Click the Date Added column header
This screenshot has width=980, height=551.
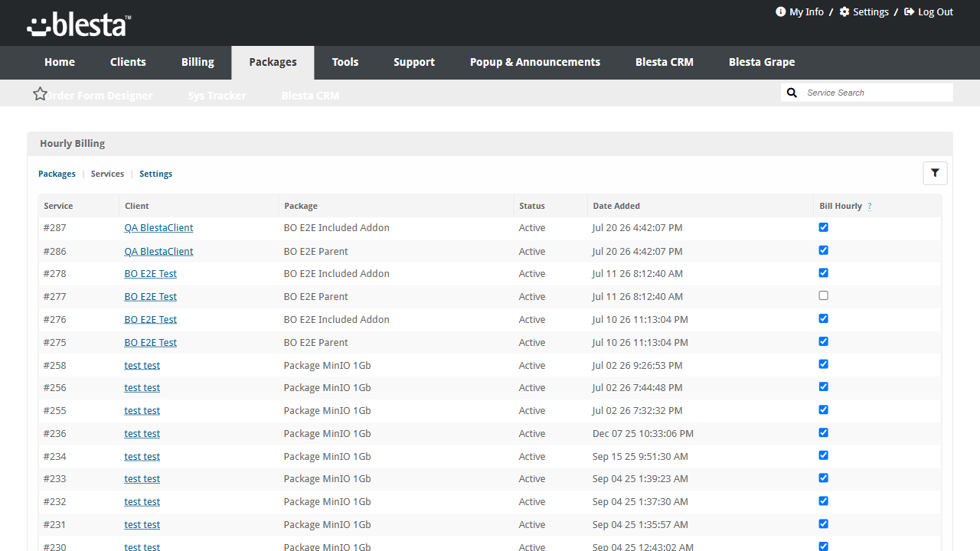pos(616,206)
